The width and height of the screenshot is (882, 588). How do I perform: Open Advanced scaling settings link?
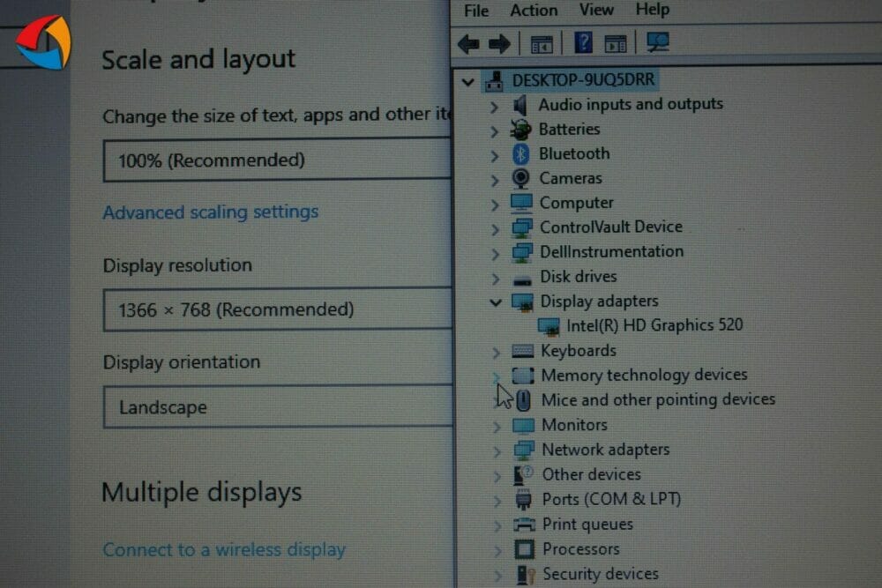(x=211, y=212)
